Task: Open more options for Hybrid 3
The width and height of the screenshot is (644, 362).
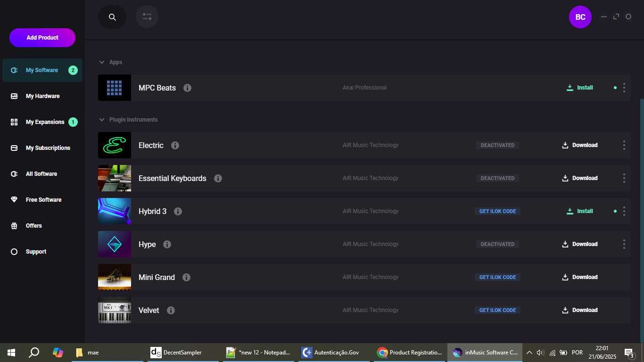Action: [624, 211]
